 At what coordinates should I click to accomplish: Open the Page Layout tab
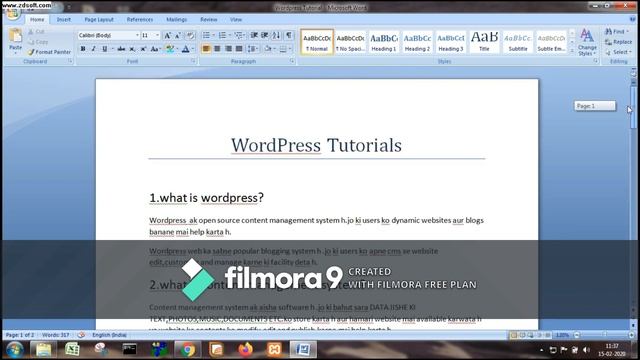99,20
